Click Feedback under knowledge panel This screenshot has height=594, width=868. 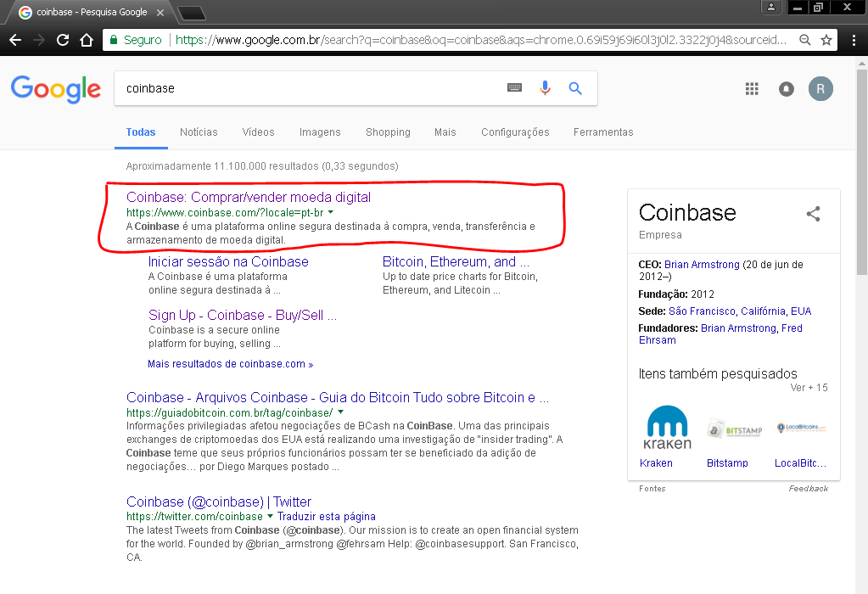click(809, 488)
